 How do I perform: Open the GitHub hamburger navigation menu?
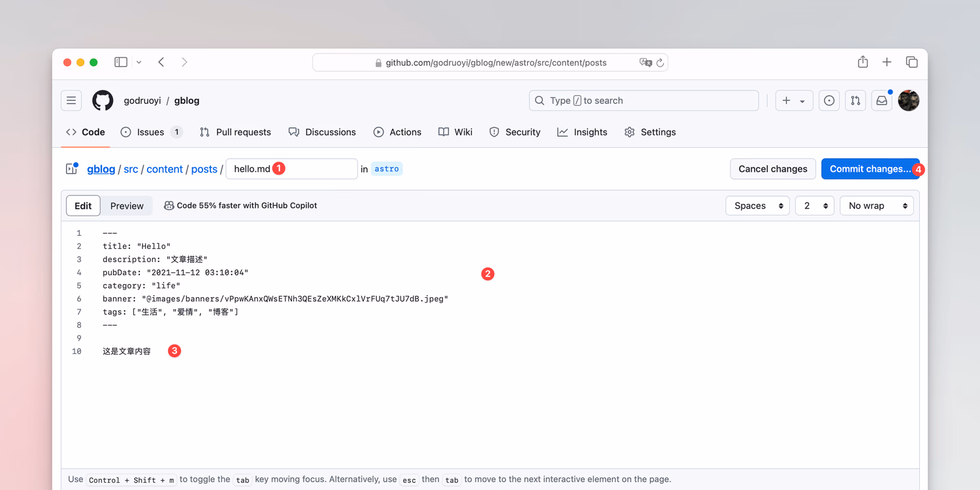[x=71, y=101]
